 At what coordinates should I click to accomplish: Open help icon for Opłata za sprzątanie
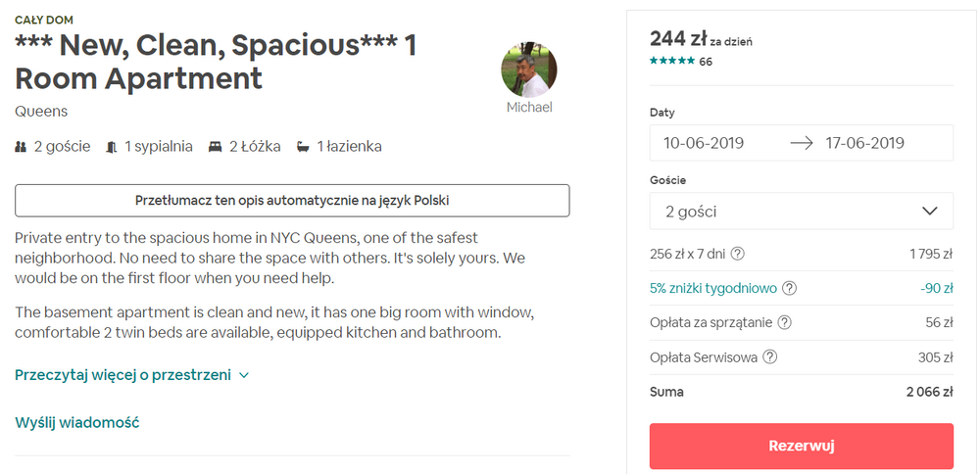[785, 323]
